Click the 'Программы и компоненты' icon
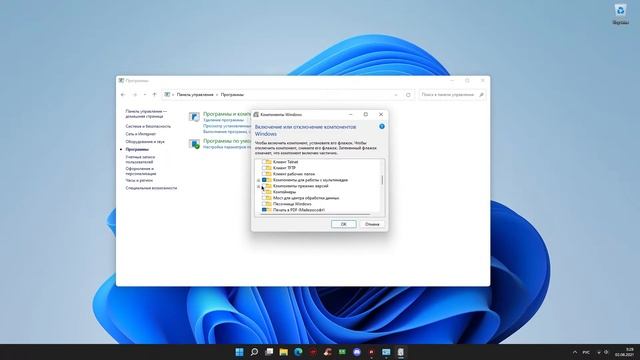This screenshot has width=640, height=360. pos(194,117)
